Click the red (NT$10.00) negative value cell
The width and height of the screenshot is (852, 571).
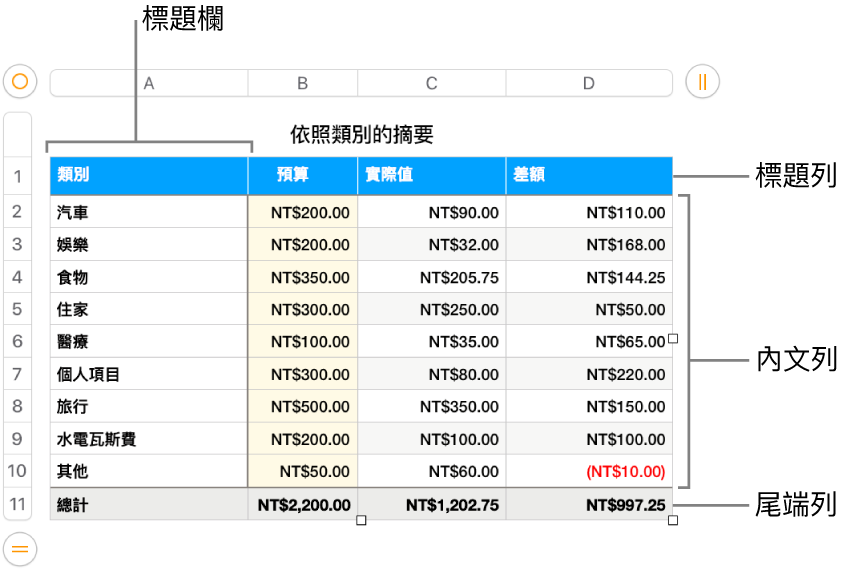click(x=589, y=471)
